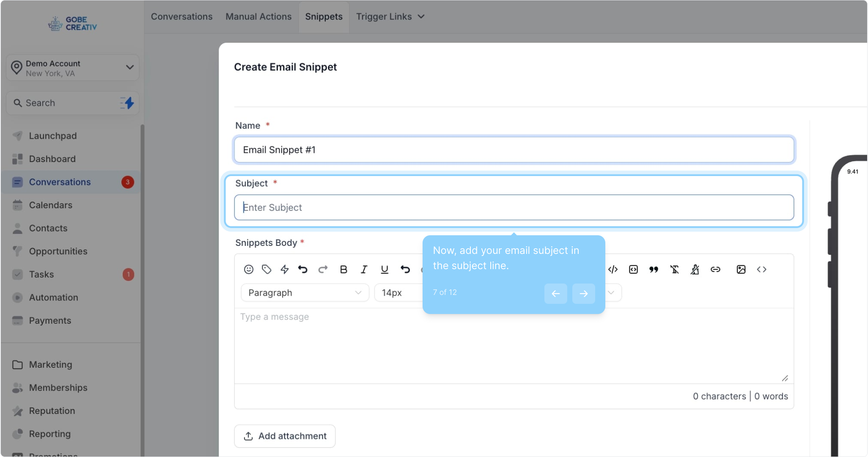Expand the Trigger Links menu
868x457 pixels.
pyautogui.click(x=390, y=17)
